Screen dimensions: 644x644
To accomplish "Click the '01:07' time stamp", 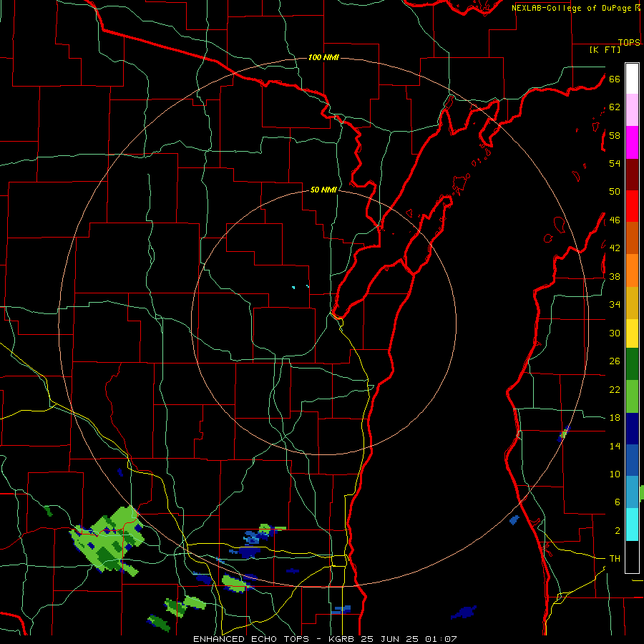I will [441, 639].
